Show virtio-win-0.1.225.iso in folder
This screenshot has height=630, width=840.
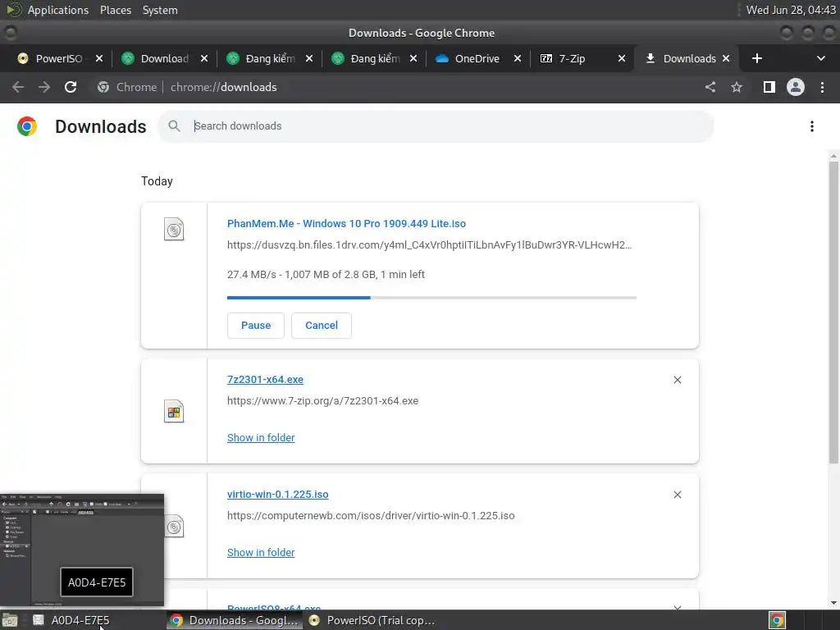coord(261,552)
